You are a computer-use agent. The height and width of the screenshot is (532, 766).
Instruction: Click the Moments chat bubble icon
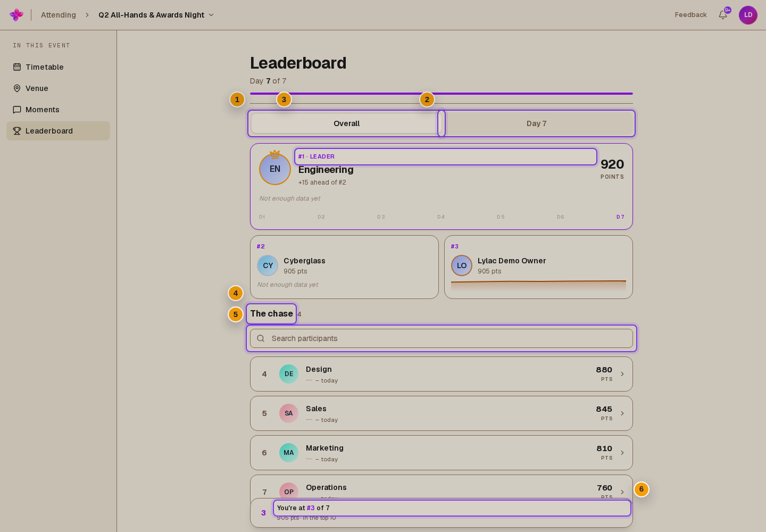(17, 110)
